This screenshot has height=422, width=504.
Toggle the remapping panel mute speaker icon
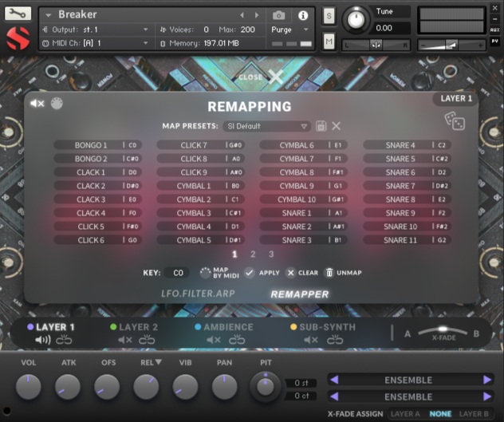coord(37,103)
